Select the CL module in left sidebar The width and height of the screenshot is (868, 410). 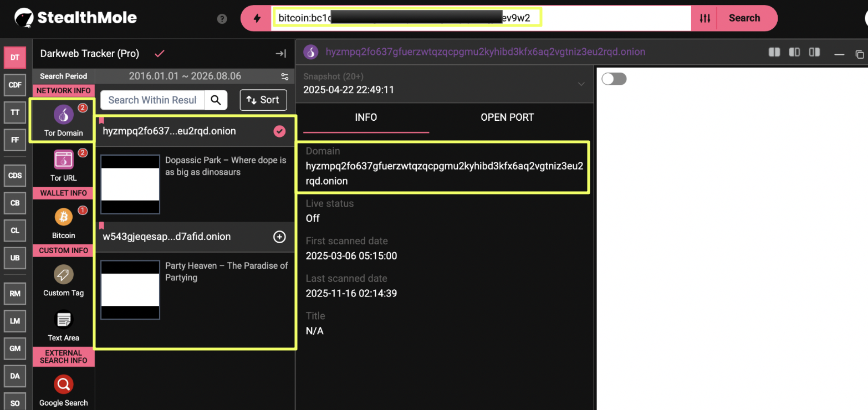pyautogui.click(x=15, y=230)
